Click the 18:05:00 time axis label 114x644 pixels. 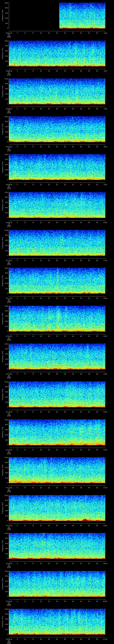9,71
